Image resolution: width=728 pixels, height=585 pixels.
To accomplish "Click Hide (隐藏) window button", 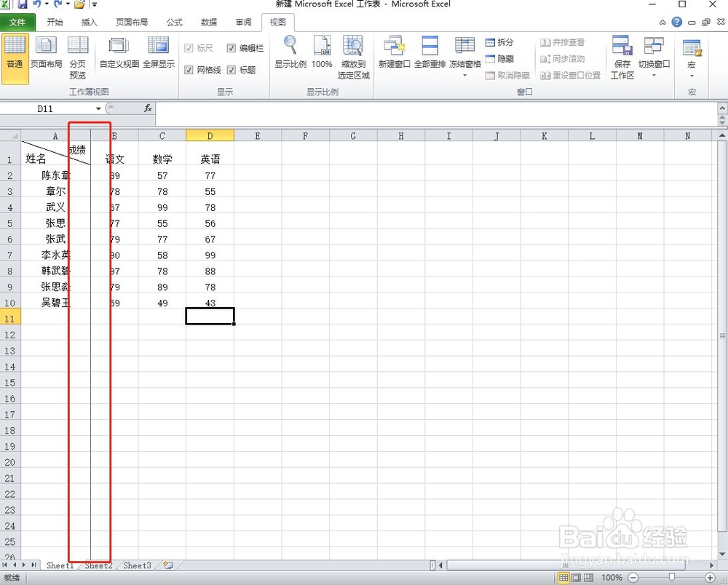I will (x=499, y=59).
